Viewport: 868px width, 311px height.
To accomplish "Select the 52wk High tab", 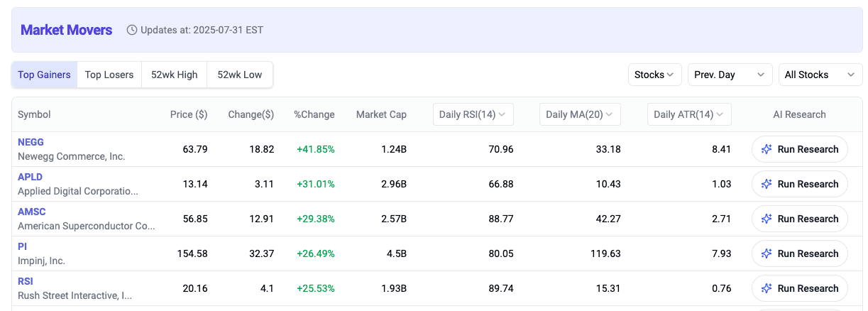I will (x=175, y=75).
